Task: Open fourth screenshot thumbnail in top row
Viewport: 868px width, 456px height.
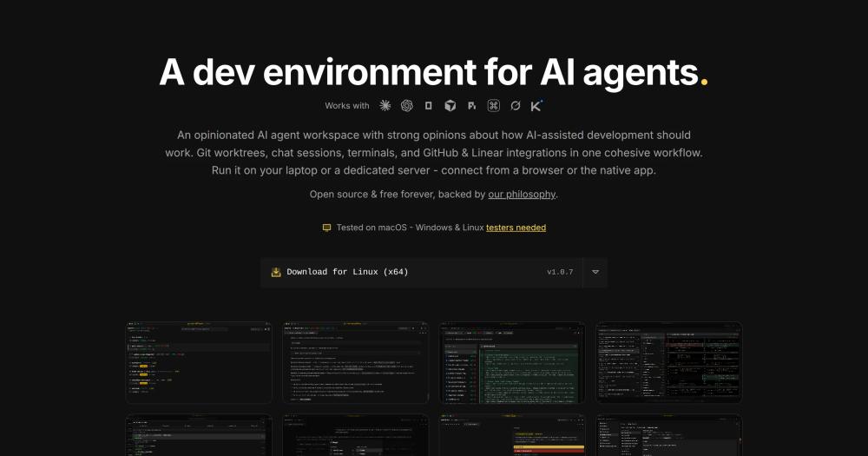Action: point(668,362)
